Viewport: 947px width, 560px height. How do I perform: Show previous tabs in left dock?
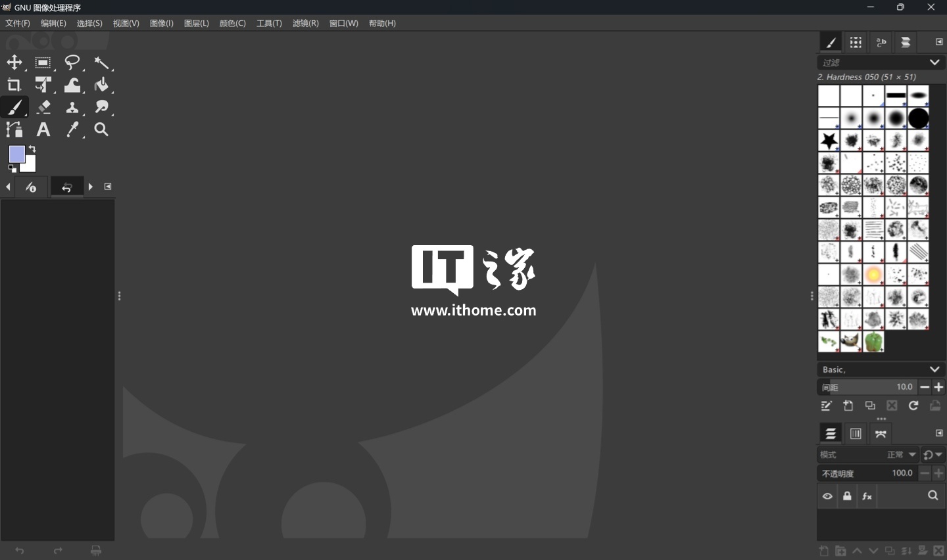click(8, 187)
